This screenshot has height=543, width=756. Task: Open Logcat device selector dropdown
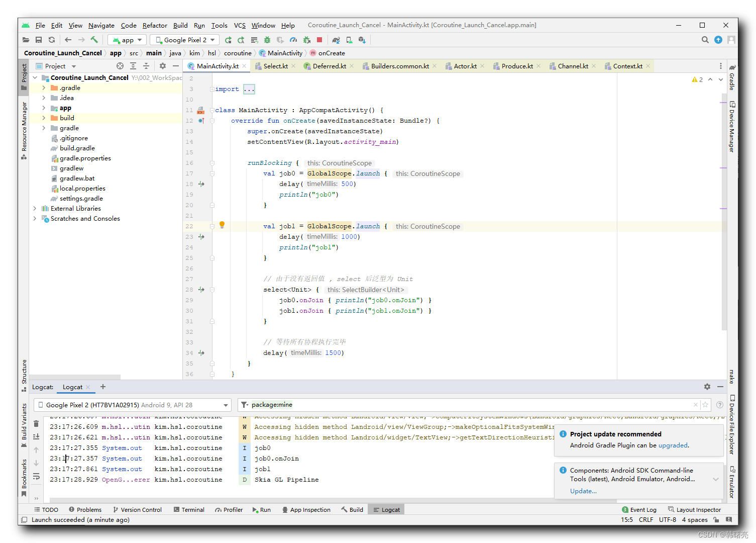point(133,405)
